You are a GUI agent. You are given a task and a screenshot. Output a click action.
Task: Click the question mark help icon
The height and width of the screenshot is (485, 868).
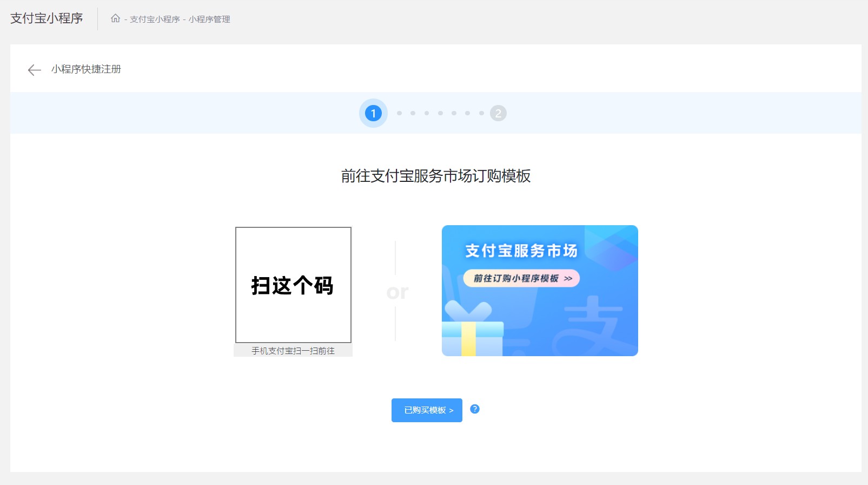tap(475, 409)
